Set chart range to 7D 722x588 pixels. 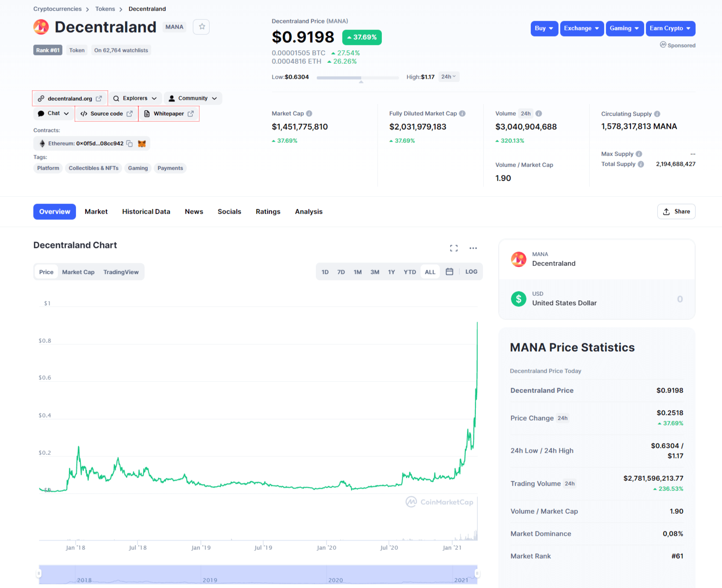pos(341,272)
